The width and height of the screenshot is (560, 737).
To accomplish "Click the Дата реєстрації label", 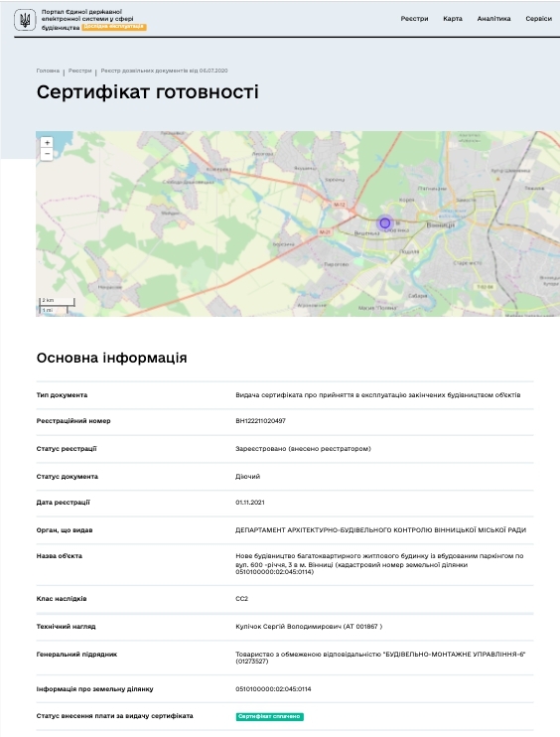I will point(63,502).
